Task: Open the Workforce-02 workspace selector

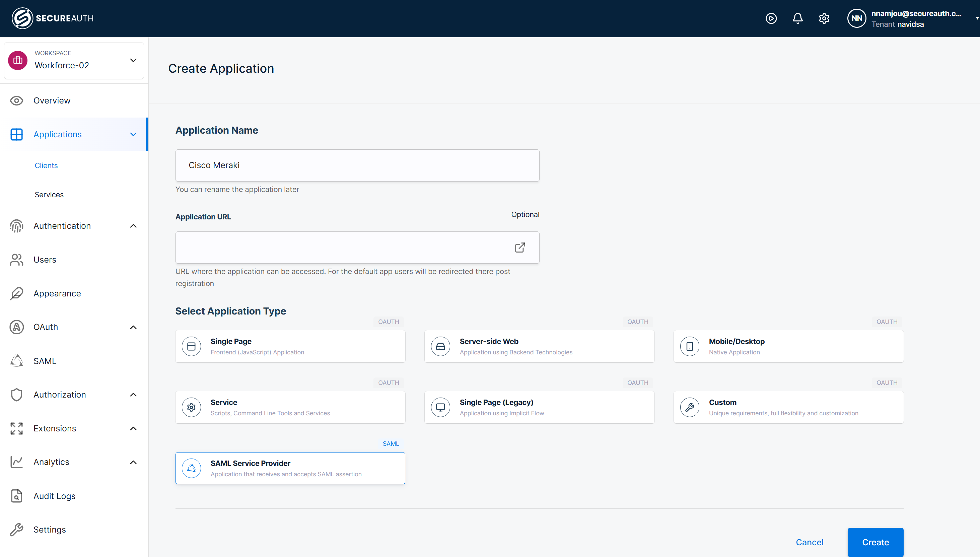Action: (x=74, y=60)
